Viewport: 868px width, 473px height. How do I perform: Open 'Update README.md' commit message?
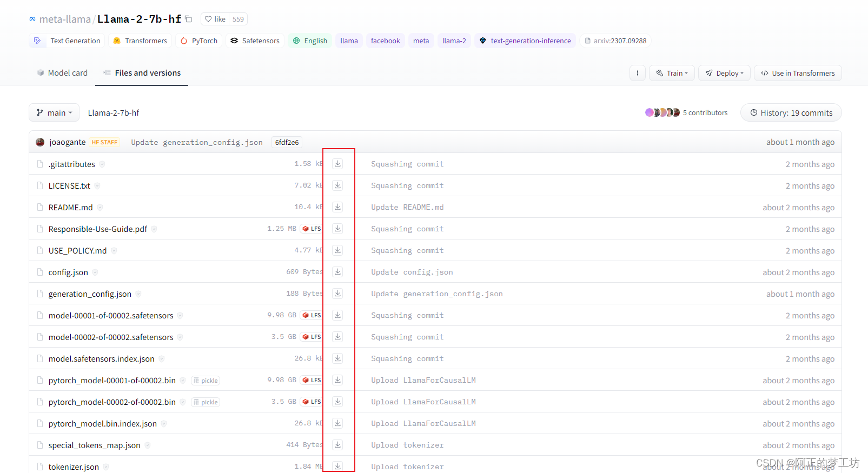coord(407,207)
